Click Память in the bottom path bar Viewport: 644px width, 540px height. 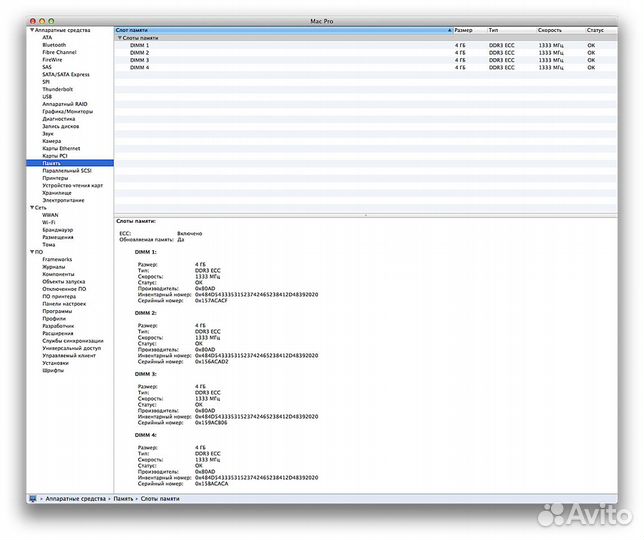click(123, 499)
